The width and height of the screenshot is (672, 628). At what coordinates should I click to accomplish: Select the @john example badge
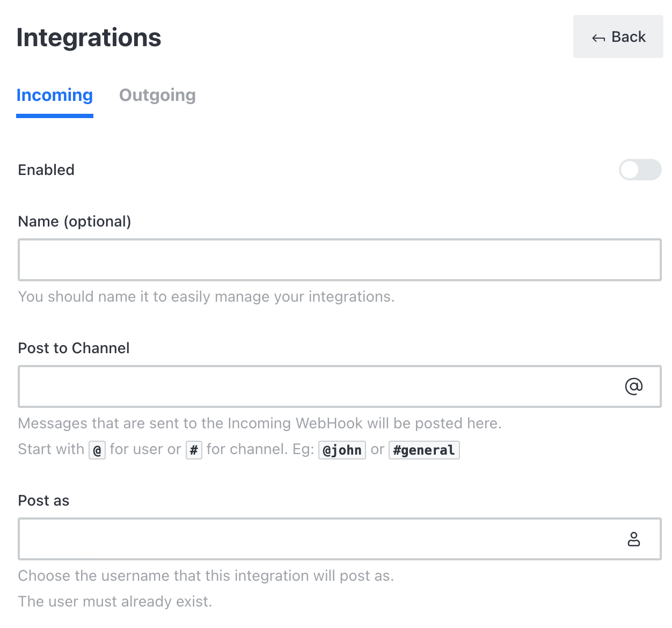click(341, 450)
